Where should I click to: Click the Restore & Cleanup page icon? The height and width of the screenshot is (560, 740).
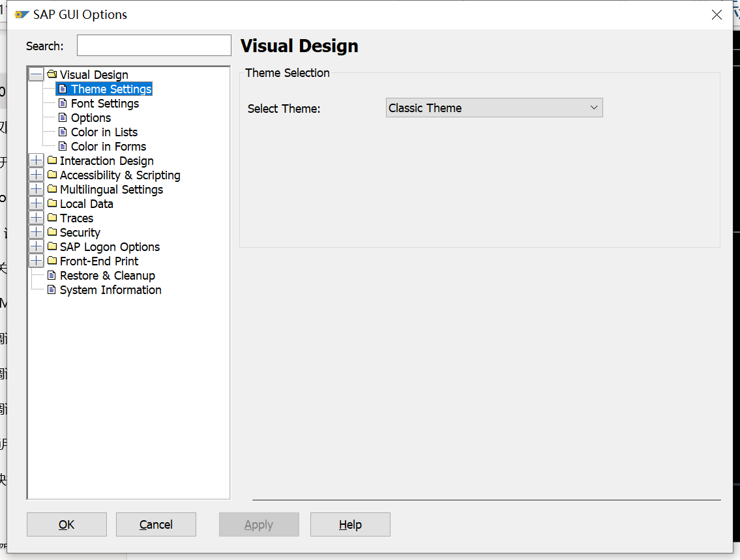52,276
